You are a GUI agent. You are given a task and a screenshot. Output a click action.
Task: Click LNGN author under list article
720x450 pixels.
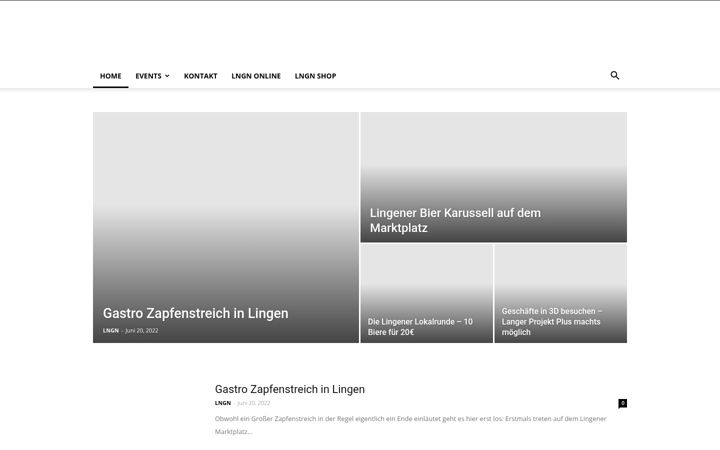(223, 403)
